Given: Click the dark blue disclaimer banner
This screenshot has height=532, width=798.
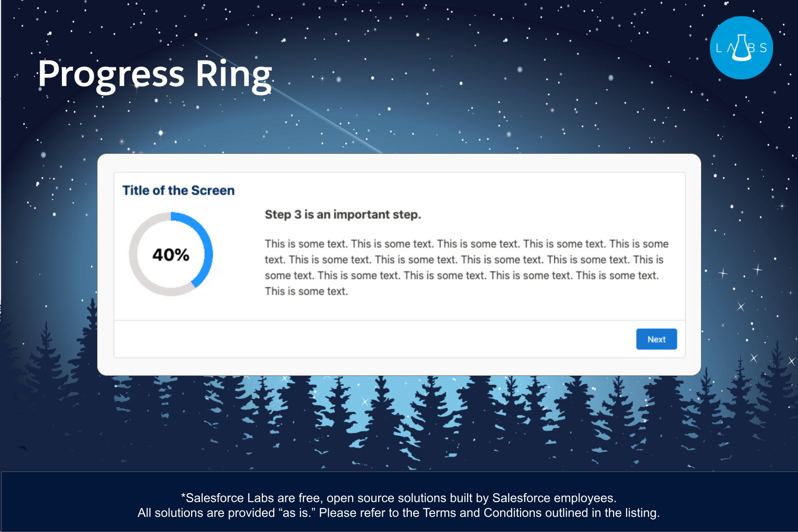Looking at the screenshot, I should 399,502.
